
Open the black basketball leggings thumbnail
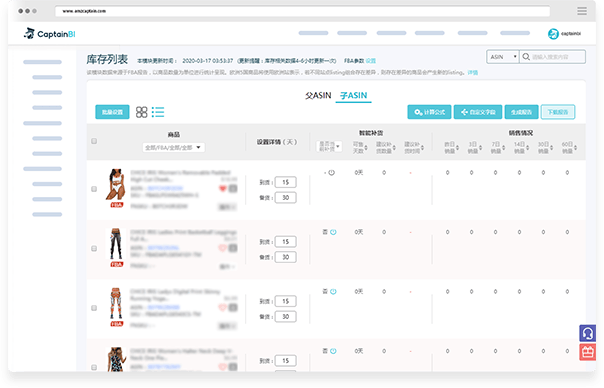(116, 244)
